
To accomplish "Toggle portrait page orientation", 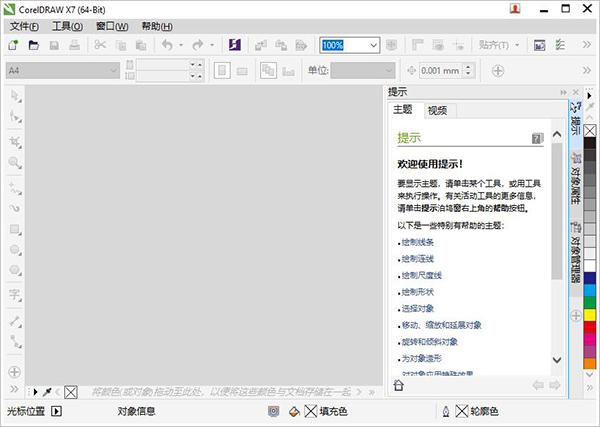I will pyautogui.click(x=222, y=71).
